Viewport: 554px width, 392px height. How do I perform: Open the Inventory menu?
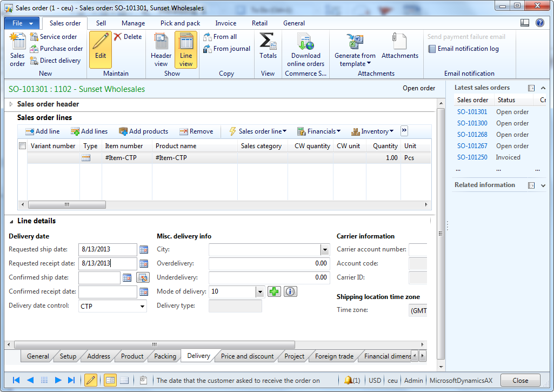pyautogui.click(x=372, y=131)
